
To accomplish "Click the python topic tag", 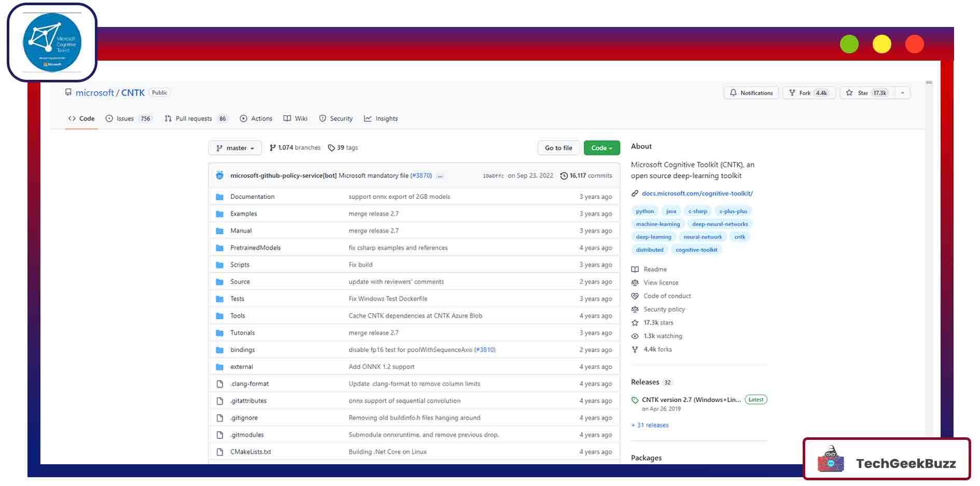I will 644,211.
